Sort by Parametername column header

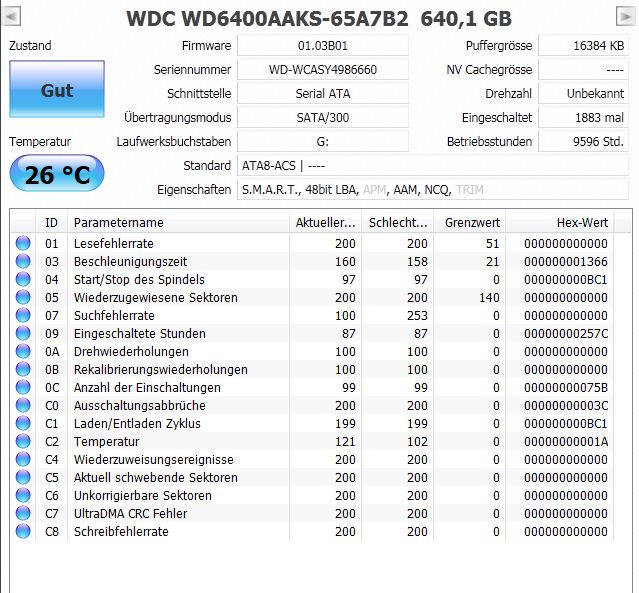click(x=178, y=223)
